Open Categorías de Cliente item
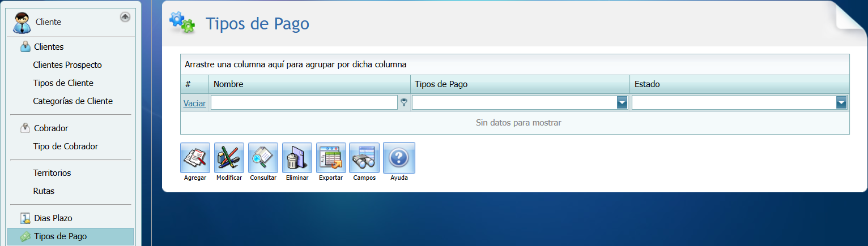This screenshot has height=246, width=868. click(73, 101)
